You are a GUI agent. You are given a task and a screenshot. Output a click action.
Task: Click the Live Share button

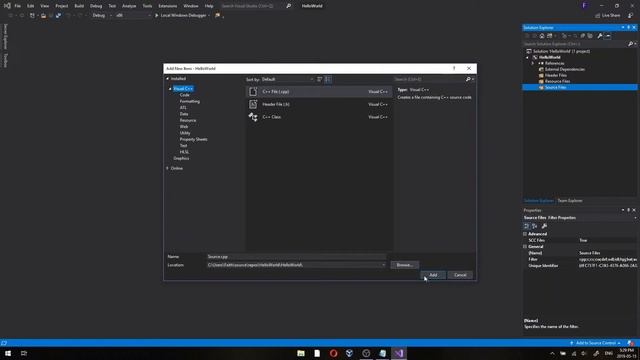(x=608, y=16)
